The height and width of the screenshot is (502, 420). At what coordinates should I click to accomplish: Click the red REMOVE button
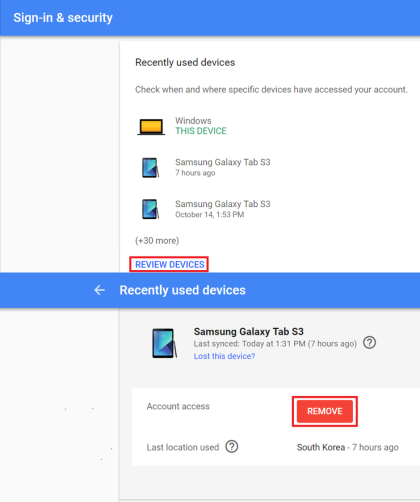(325, 411)
